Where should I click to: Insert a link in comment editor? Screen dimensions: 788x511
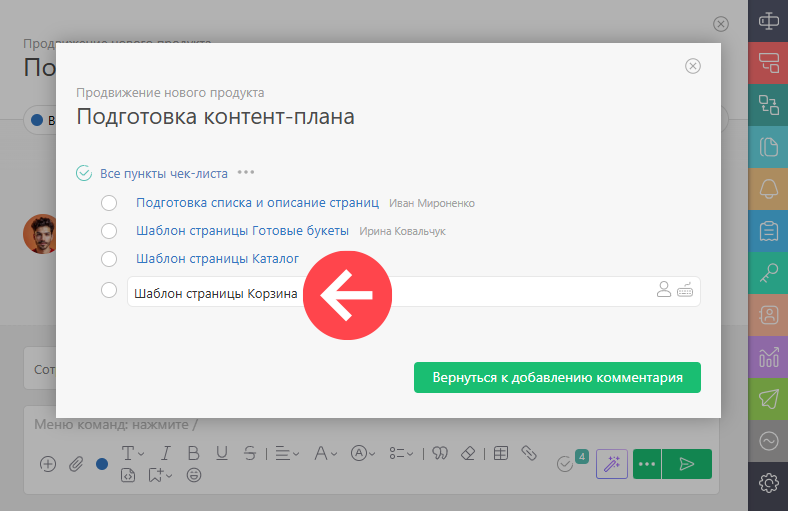click(529, 453)
